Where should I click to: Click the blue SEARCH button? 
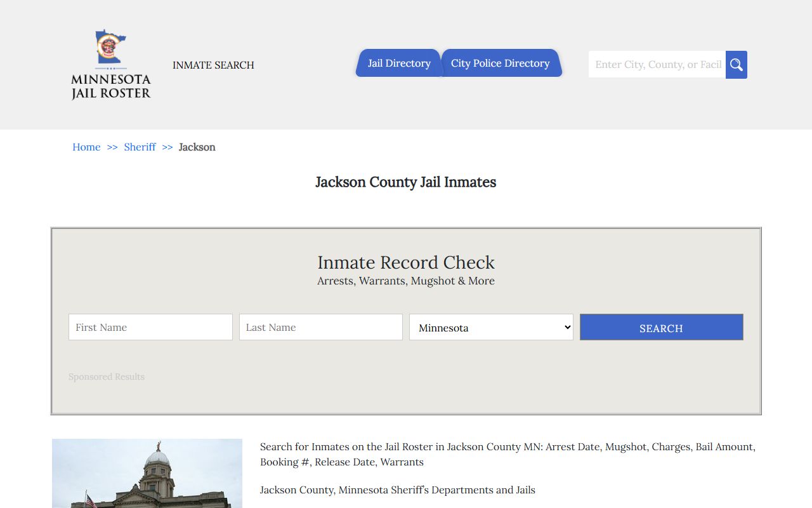(x=661, y=327)
